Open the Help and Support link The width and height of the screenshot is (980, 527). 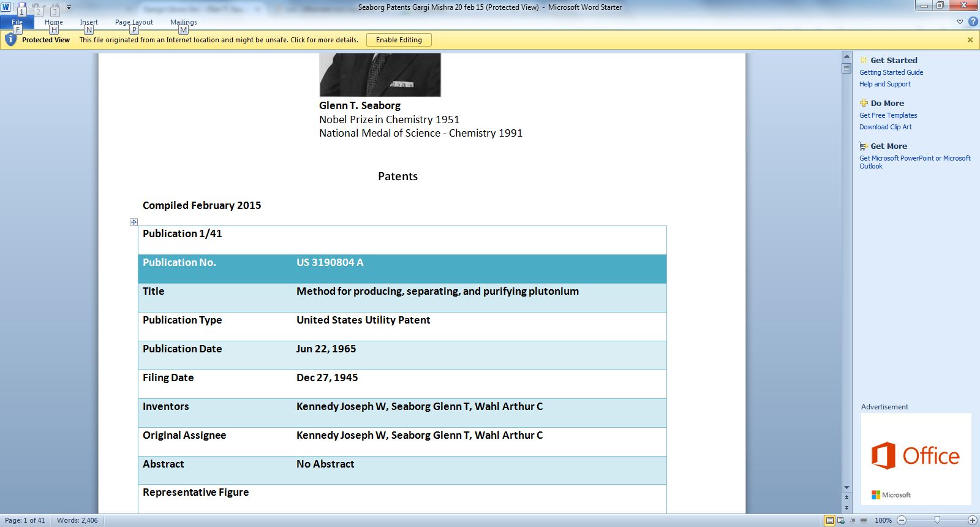coord(884,84)
